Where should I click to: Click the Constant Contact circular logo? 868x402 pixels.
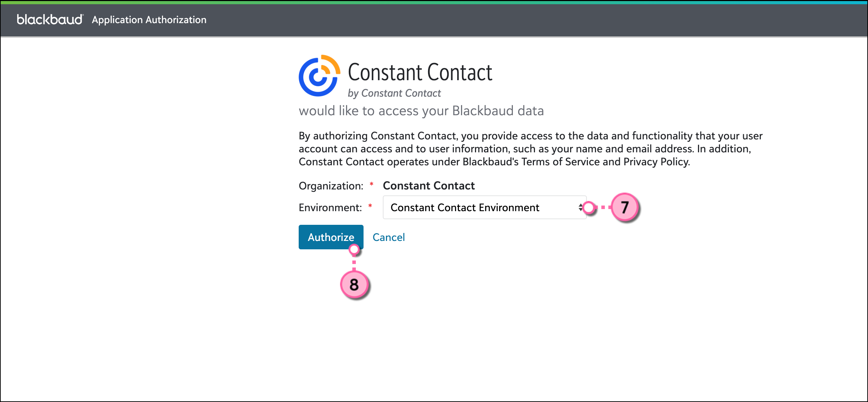(x=319, y=76)
